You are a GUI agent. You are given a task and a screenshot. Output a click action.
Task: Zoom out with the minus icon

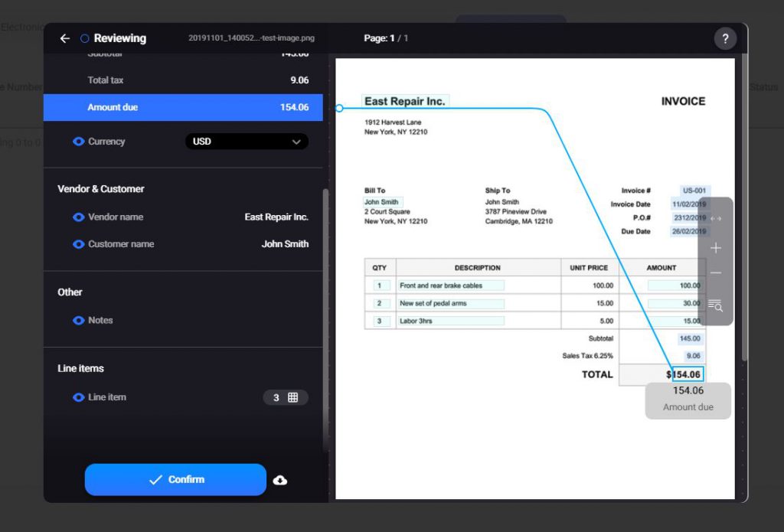point(716,273)
